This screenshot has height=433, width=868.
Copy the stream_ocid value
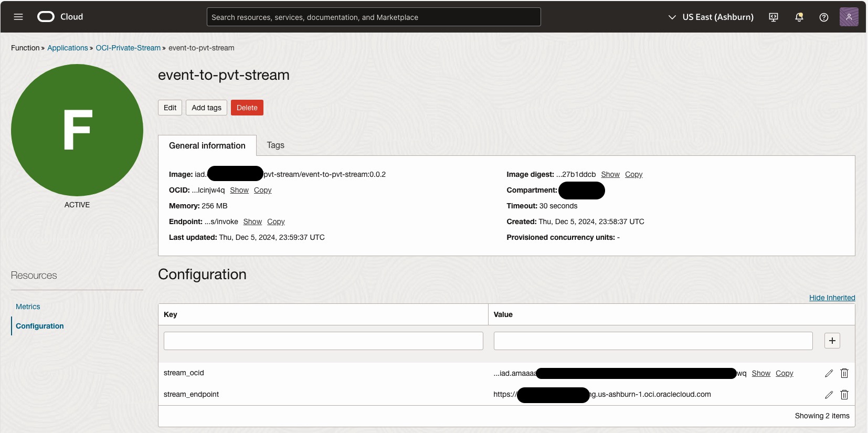point(785,373)
